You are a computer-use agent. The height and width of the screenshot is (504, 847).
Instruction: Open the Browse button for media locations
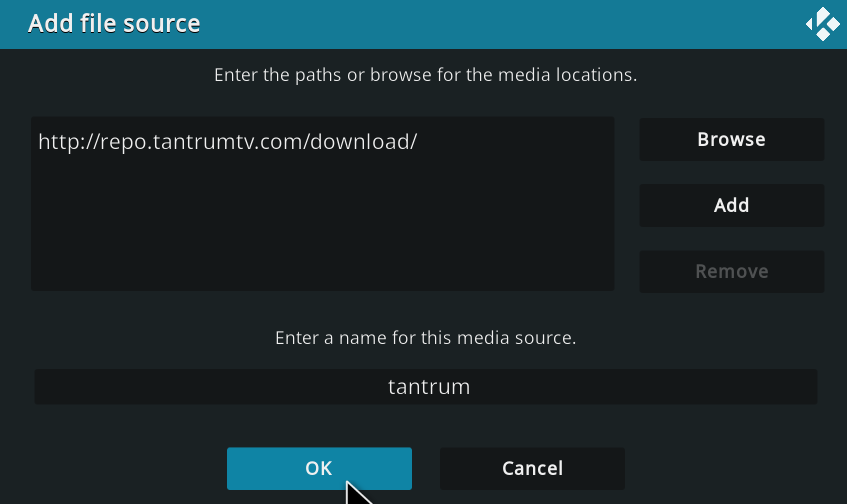point(731,139)
